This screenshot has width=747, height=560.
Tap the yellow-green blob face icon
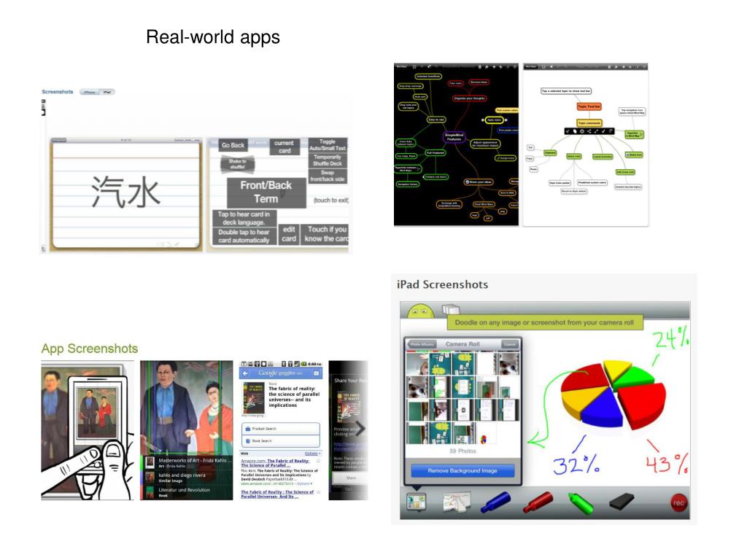pyautogui.click(x=421, y=311)
